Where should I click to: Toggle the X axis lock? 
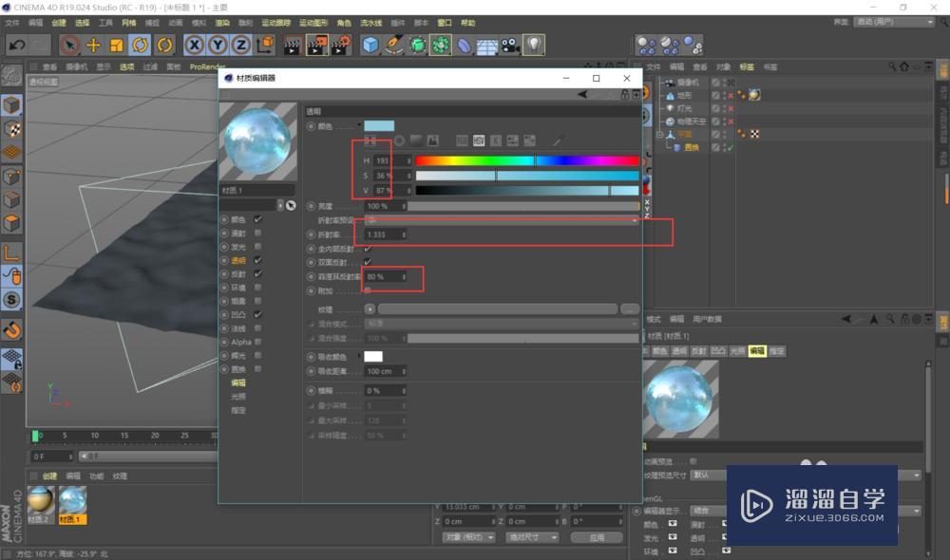(x=194, y=45)
